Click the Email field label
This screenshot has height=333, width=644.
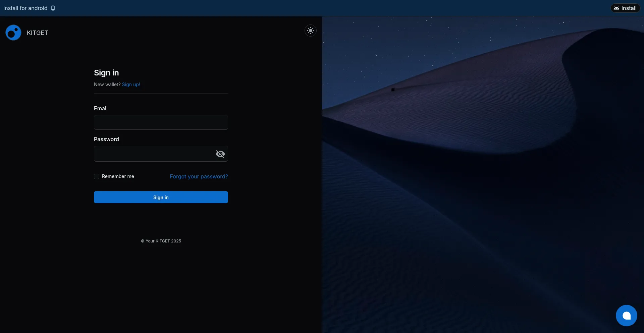point(101,108)
